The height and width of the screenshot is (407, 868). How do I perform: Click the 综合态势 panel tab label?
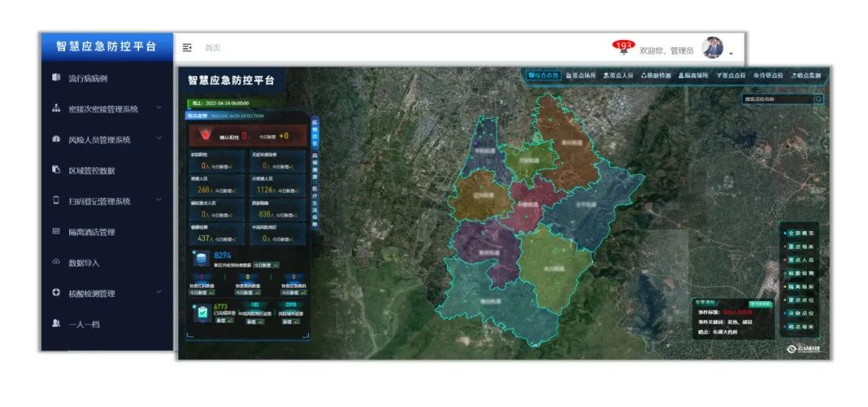pos(197,116)
